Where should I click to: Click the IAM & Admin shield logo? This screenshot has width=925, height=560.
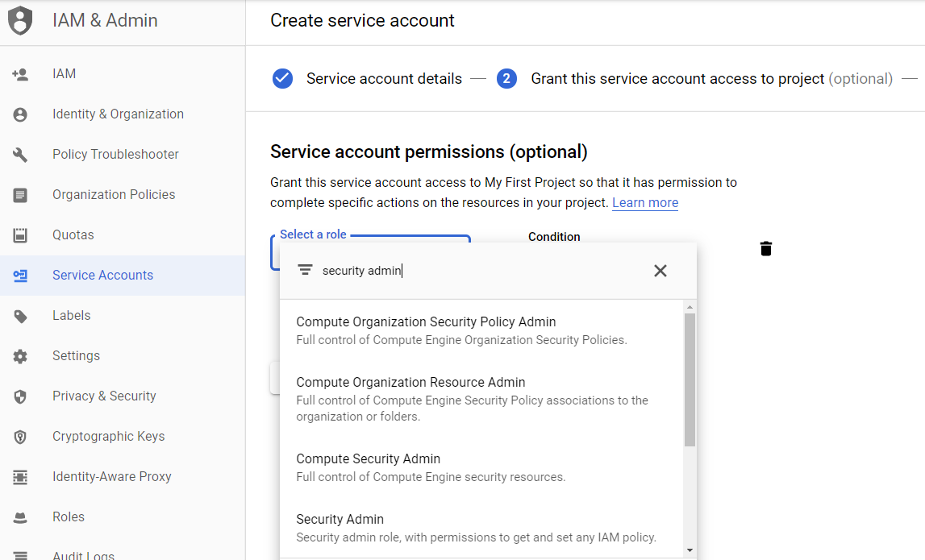click(x=20, y=20)
